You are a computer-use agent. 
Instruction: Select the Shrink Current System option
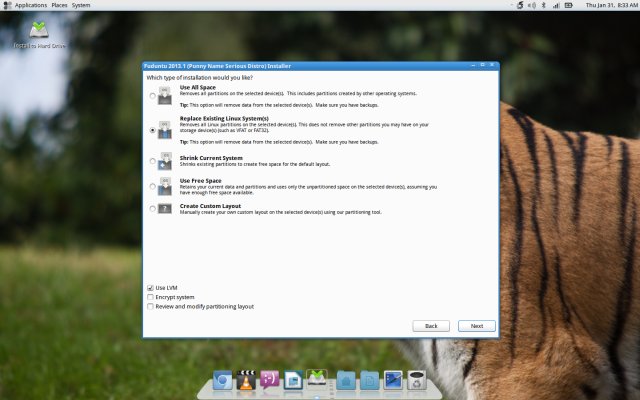click(x=152, y=160)
